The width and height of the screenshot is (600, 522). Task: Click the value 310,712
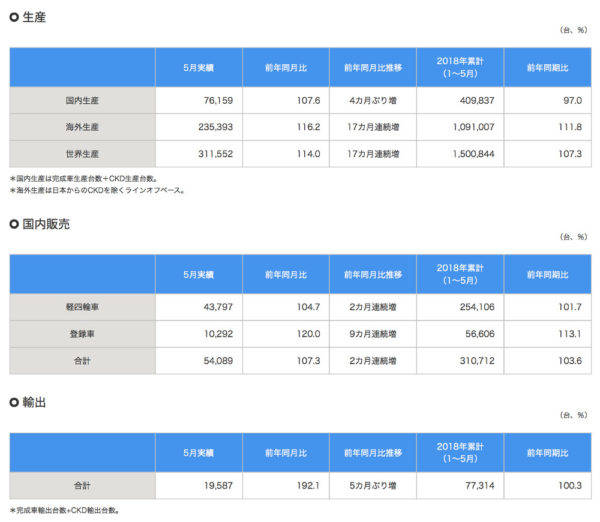[477, 361]
